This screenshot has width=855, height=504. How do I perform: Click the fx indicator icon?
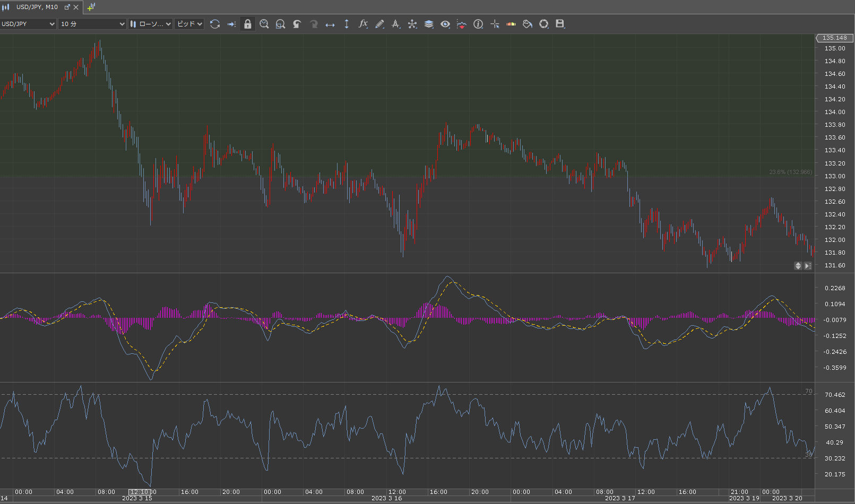click(363, 24)
